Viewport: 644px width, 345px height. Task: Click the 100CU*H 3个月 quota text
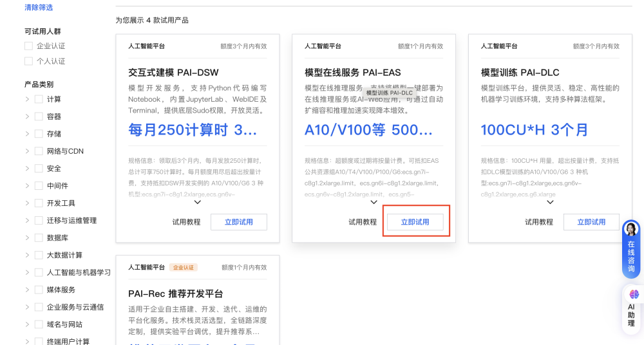[535, 130]
